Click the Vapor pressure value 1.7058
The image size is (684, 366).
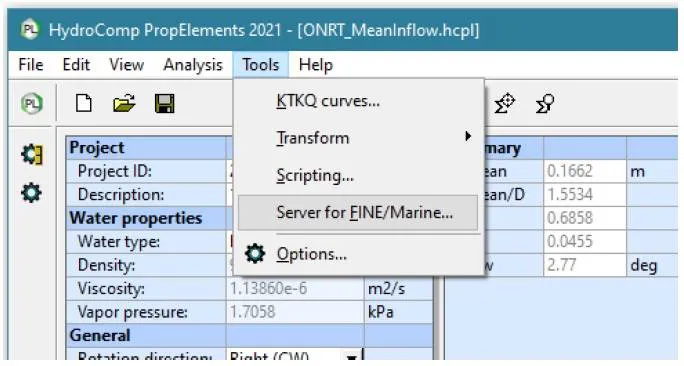294,312
